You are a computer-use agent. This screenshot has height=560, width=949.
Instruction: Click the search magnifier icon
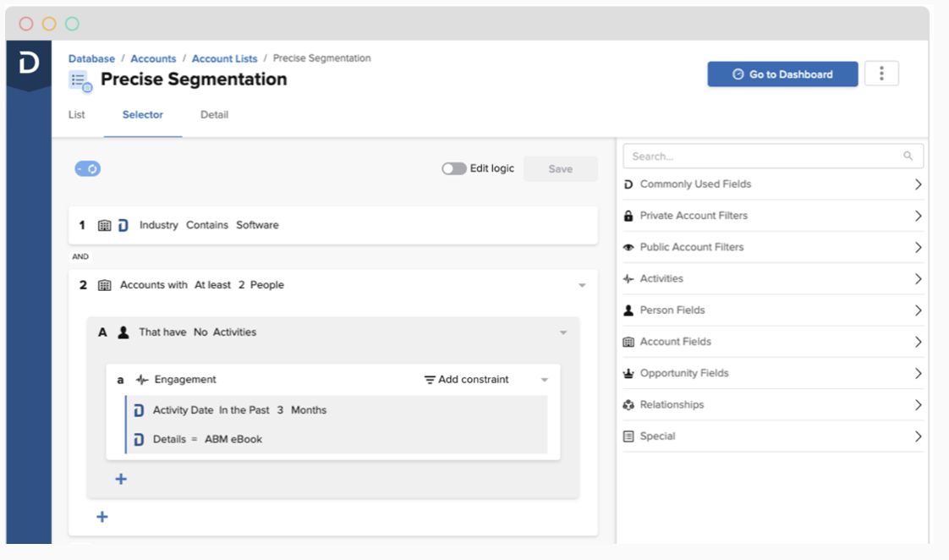click(x=908, y=156)
